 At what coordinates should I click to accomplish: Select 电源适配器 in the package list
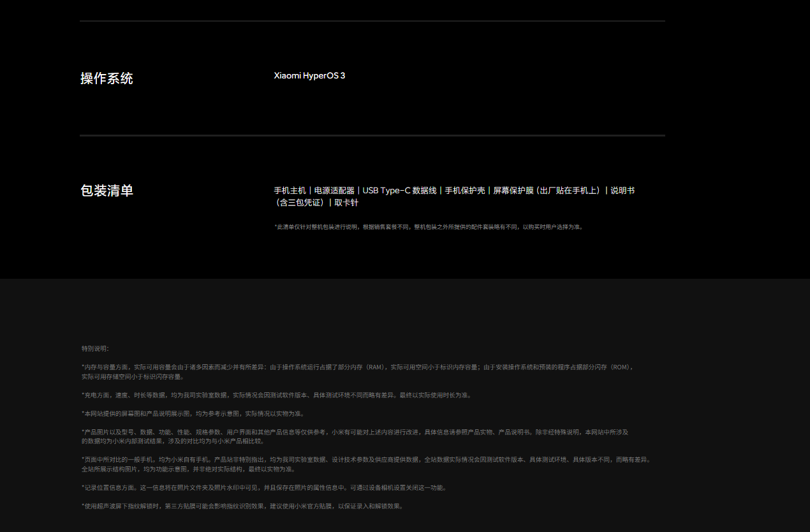334,191
